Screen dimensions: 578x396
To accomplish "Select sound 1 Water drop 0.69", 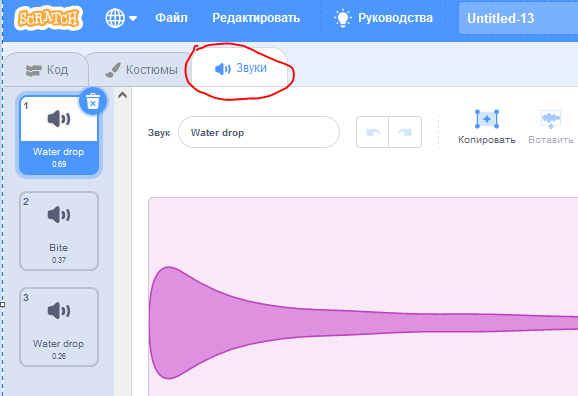I will (x=59, y=135).
